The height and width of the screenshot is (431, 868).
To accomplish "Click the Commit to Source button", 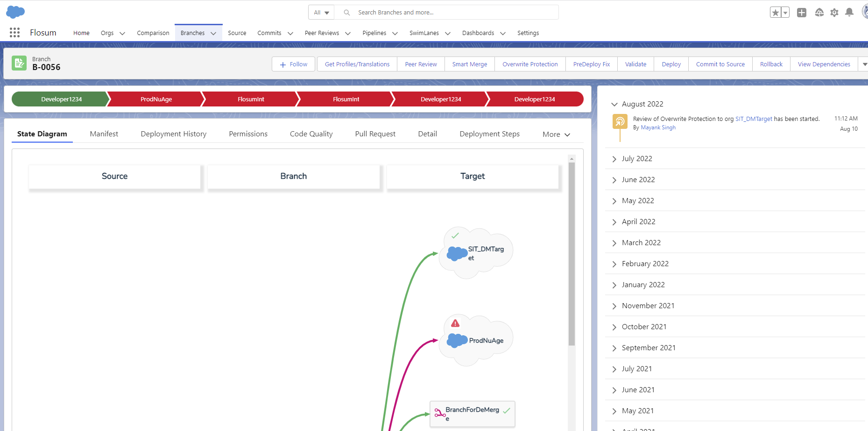I will click(720, 64).
